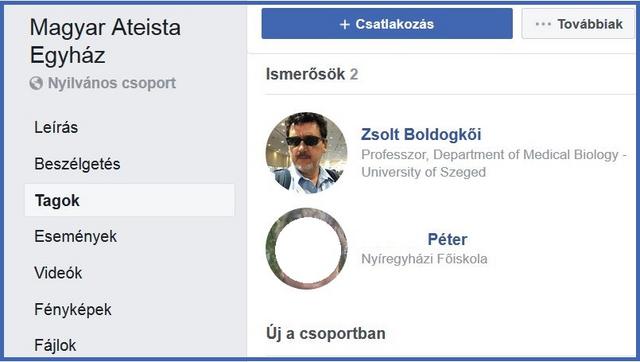
Task: Click the plus icon on Csatlakozás button
Action: pos(344,24)
